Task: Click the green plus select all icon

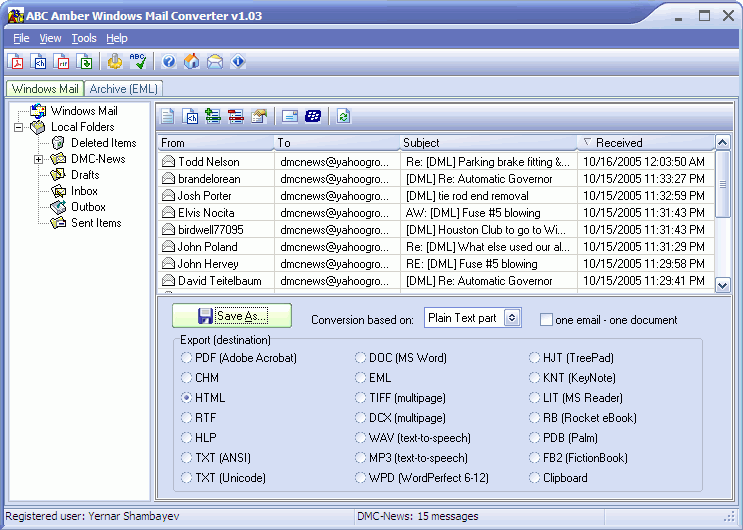Action: [213, 116]
